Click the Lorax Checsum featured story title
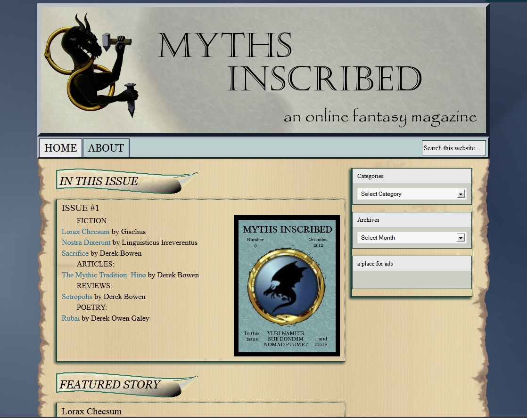 [91, 411]
